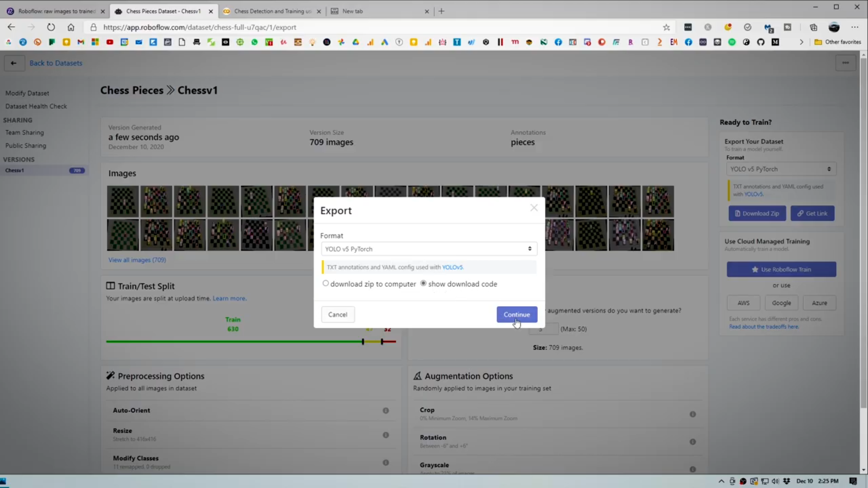Screen dimensions: 868x488
Task: Open the Windows notification center
Action: click(x=853, y=481)
